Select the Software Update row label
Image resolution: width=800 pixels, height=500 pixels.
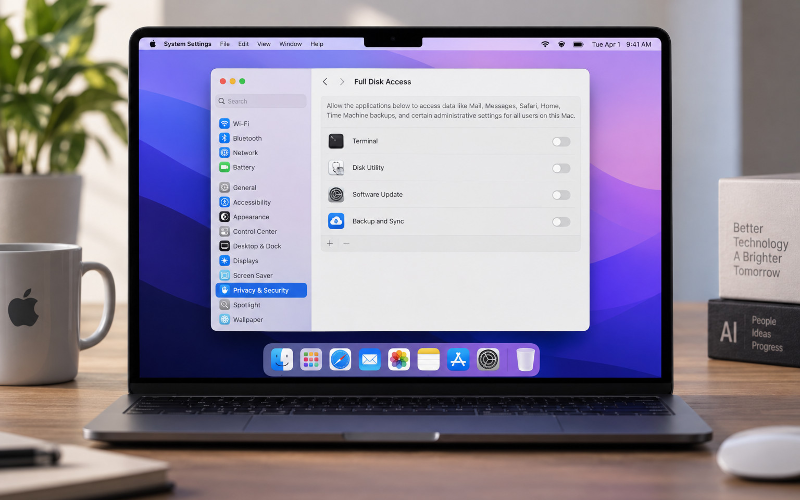coord(378,194)
